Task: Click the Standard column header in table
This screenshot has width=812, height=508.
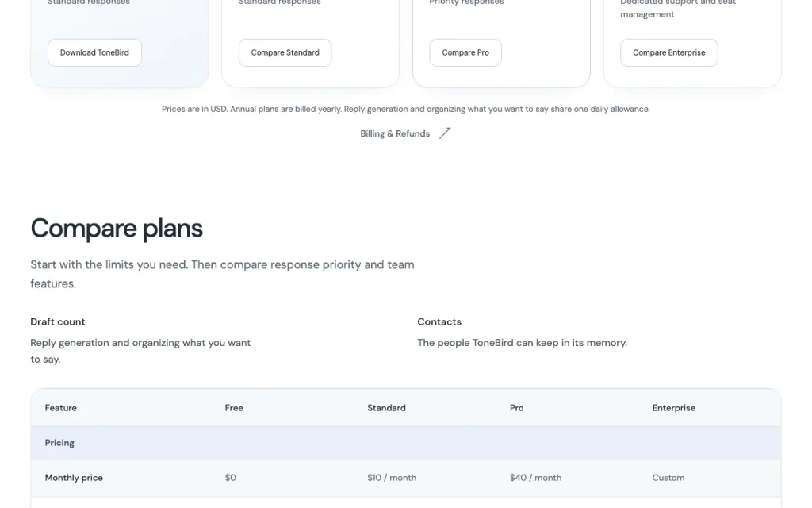Action: coord(386,408)
